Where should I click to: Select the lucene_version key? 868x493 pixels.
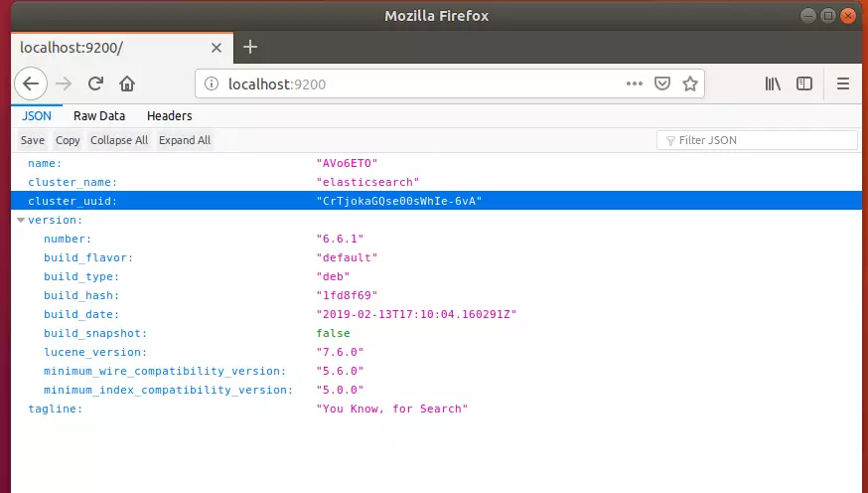[x=95, y=352]
